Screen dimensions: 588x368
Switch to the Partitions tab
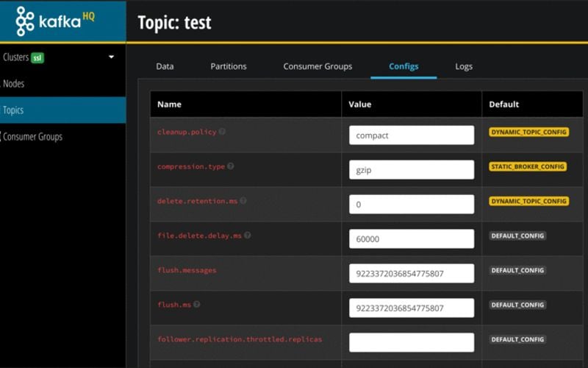229,66
